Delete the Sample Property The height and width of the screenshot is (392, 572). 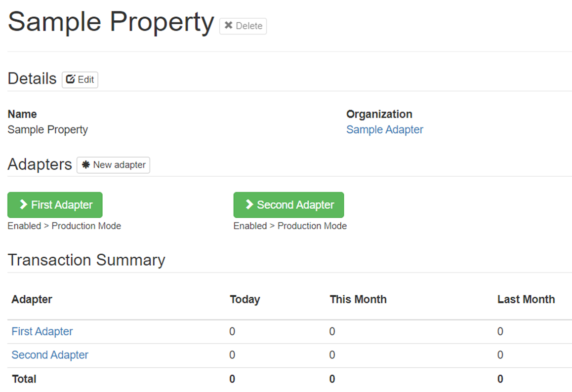click(243, 26)
